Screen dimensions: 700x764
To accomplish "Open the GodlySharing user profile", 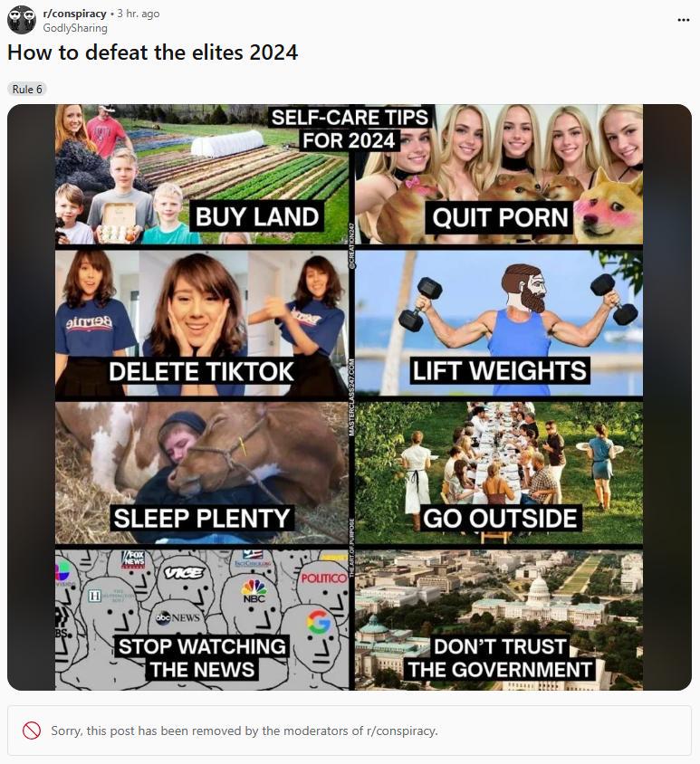I will tap(75, 28).
